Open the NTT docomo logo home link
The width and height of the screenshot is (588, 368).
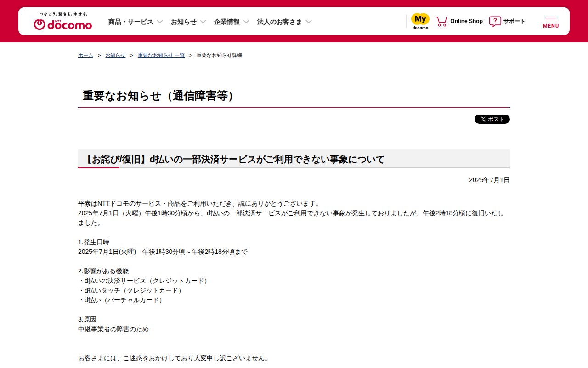click(63, 22)
